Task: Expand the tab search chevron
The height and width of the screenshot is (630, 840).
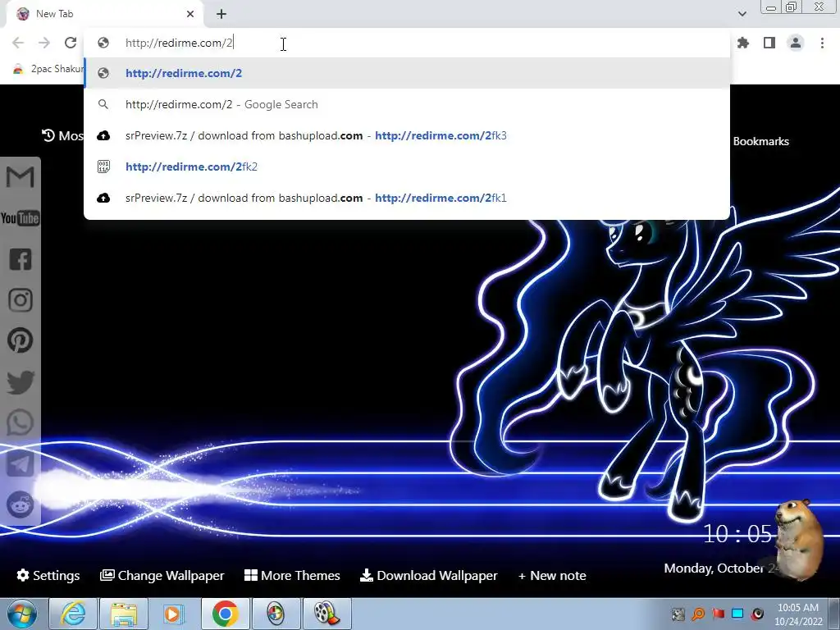Action: [742, 14]
